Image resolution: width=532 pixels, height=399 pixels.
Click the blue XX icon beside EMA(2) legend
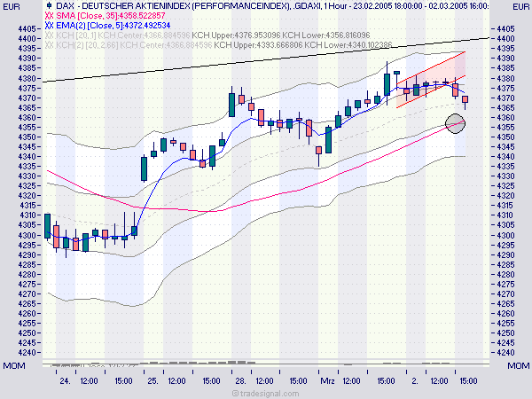coord(50,26)
